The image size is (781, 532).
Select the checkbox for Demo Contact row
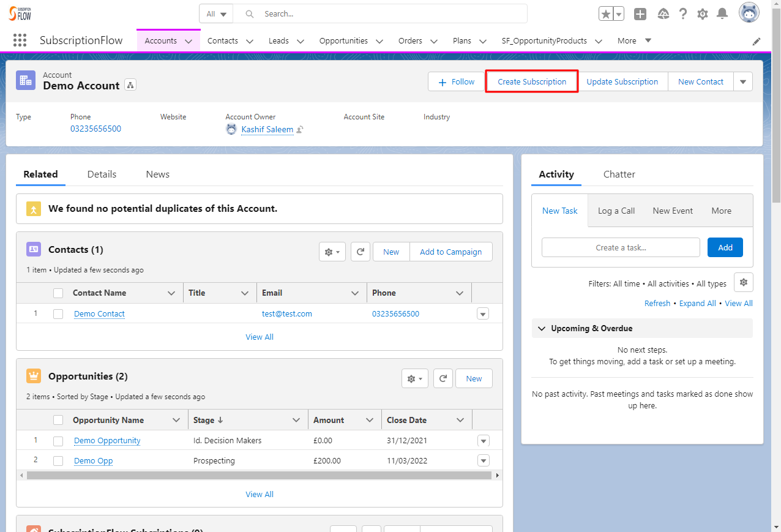[x=58, y=313]
